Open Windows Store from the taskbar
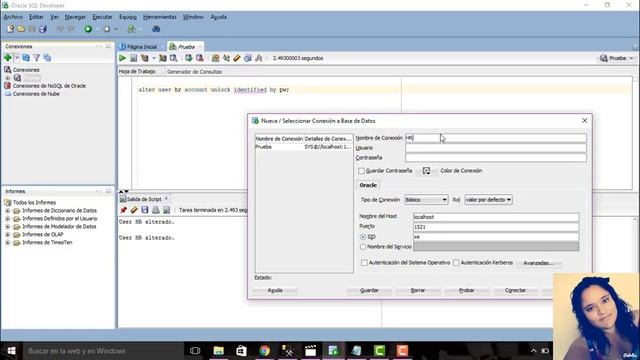 [x=241, y=350]
